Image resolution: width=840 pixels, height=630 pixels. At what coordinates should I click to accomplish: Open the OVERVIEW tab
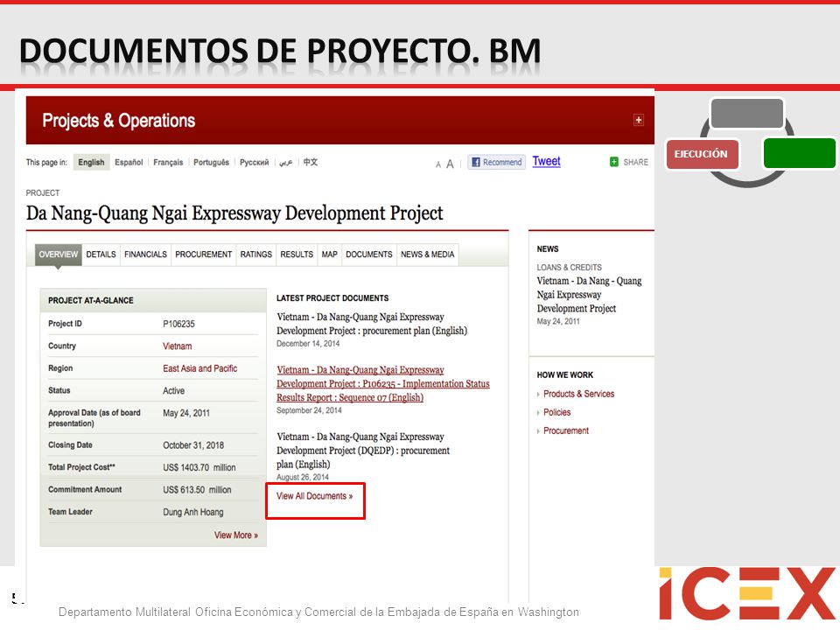tap(59, 255)
